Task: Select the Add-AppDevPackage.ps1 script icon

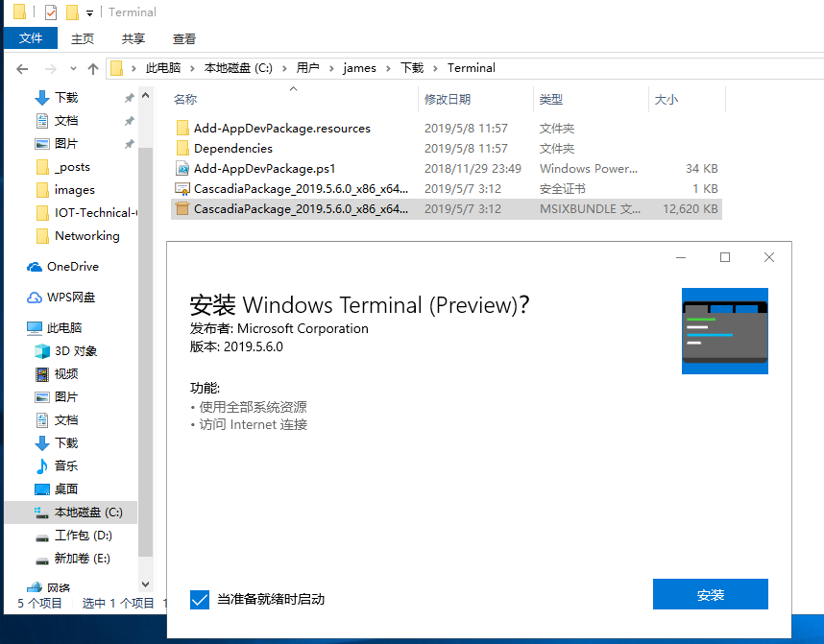Action: click(182, 169)
